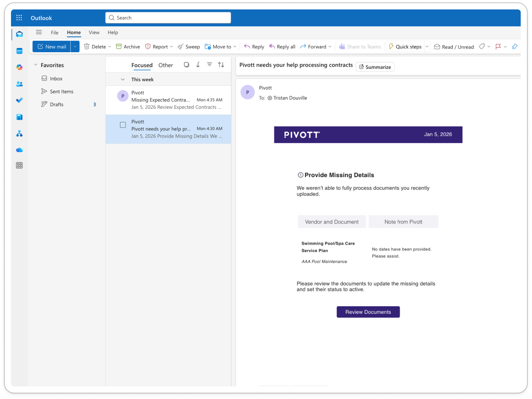The width and height of the screenshot is (532, 399).
Task: Open the flag options dropdown arrow
Action: tap(505, 46)
